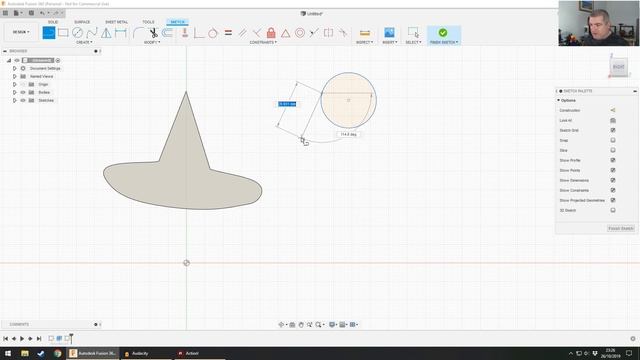Click the Insert image icon
The image size is (640, 360).
(x=389, y=33)
